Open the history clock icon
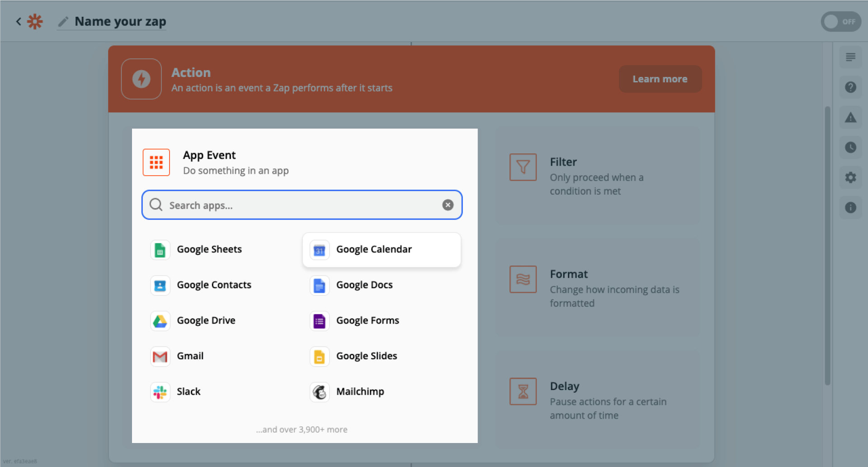 (x=850, y=147)
